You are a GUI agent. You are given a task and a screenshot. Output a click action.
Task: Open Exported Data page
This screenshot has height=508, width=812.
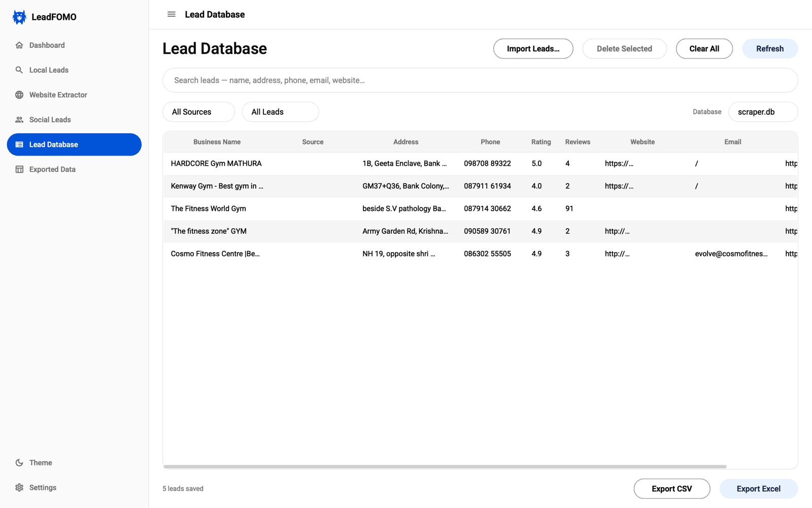(74, 170)
